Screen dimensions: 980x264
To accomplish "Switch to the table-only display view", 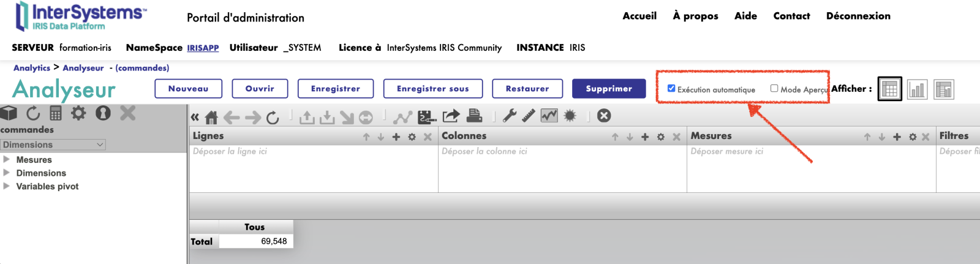I will click(889, 89).
